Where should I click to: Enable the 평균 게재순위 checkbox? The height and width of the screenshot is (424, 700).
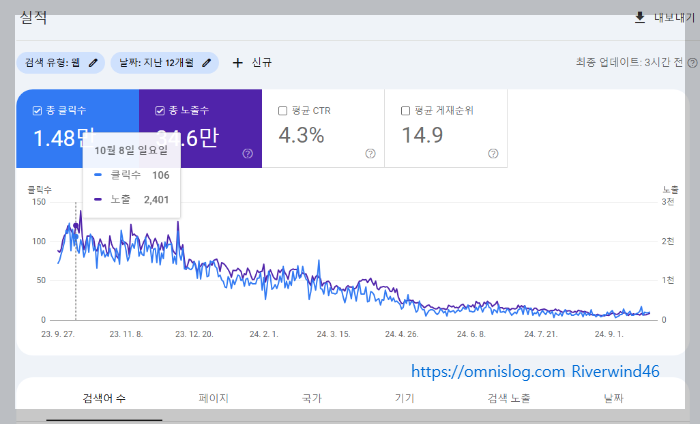click(405, 110)
